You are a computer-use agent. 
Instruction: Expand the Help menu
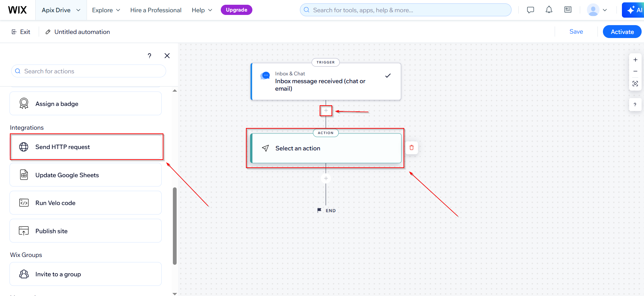[x=202, y=10]
